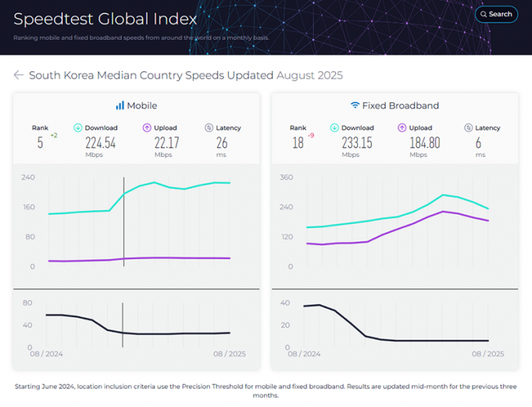Click the Search button
The image size is (532, 407).
pos(496,14)
